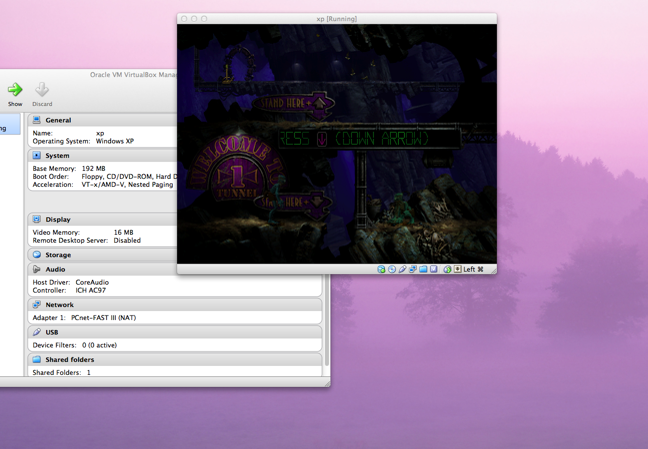The width and height of the screenshot is (648, 449).
Task: Click the shared folders indicator in VM status bar
Action: pyautogui.click(x=423, y=269)
